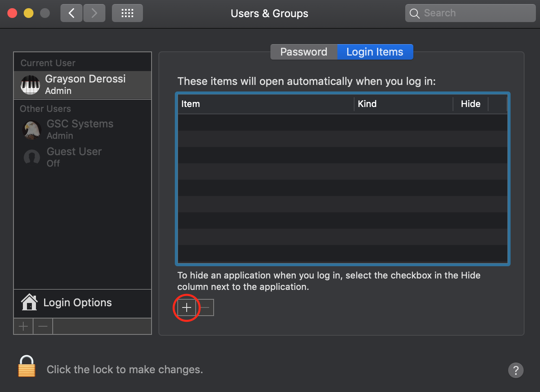Select Guest User entry
540x392 pixels.
[83, 157]
